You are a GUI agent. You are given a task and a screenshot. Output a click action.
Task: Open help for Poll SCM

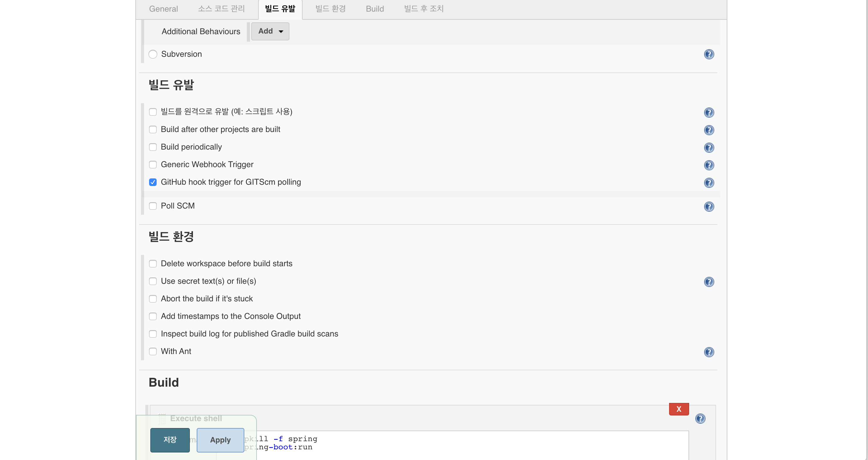click(709, 206)
